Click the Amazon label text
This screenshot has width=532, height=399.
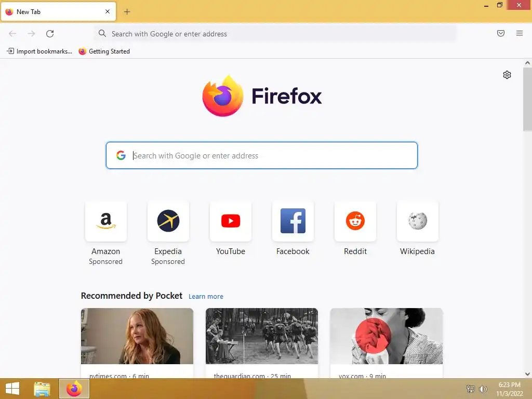pyautogui.click(x=106, y=251)
